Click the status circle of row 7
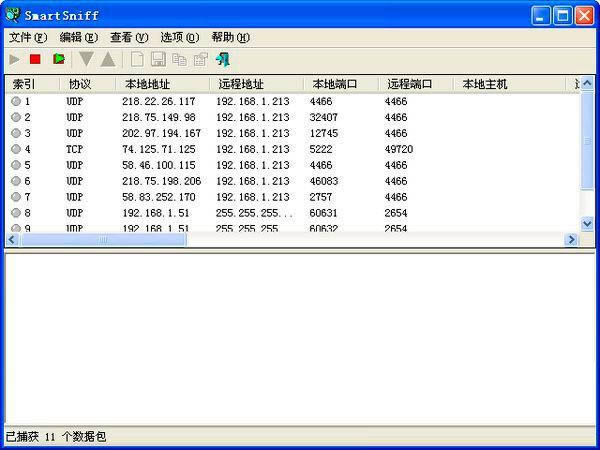 16,197
